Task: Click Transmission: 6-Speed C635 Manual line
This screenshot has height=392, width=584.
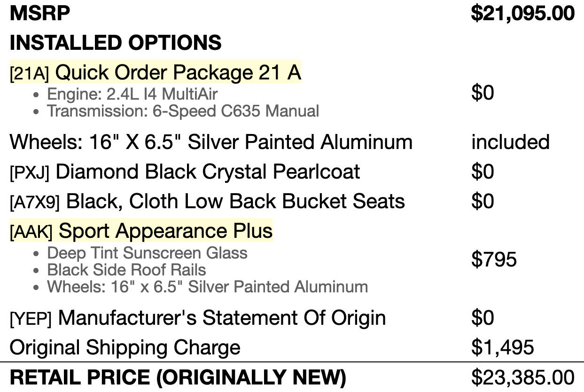Action: pyautogui.click(x=183, y=111)
